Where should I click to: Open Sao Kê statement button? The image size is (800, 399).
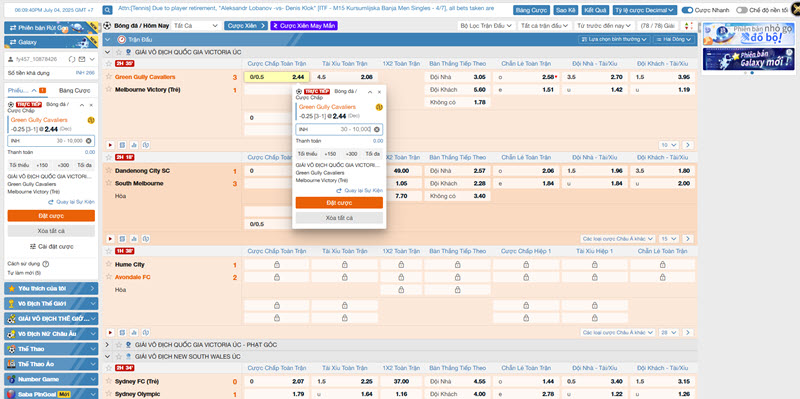[x=565, y=10]
